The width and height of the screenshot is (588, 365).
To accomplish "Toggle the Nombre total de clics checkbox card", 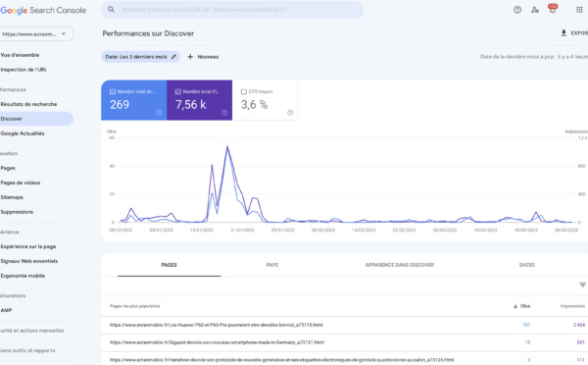I will (134, 100).
